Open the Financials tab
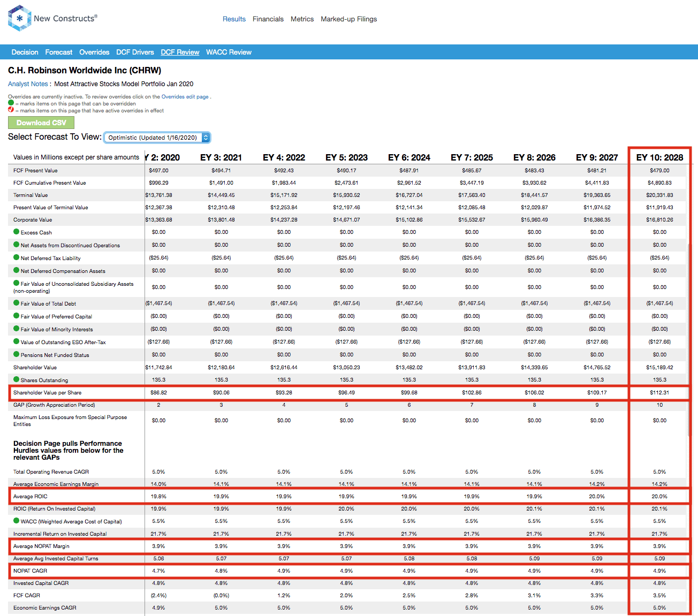Viewport: 698px width, 616px height. pyautogui.click(x=268, y=19)
